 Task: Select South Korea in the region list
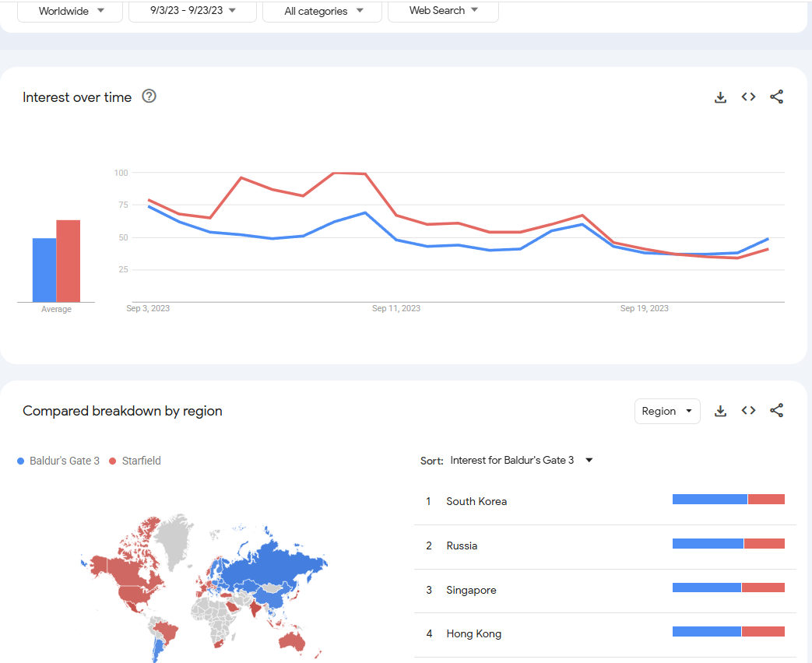click(476, 501)
